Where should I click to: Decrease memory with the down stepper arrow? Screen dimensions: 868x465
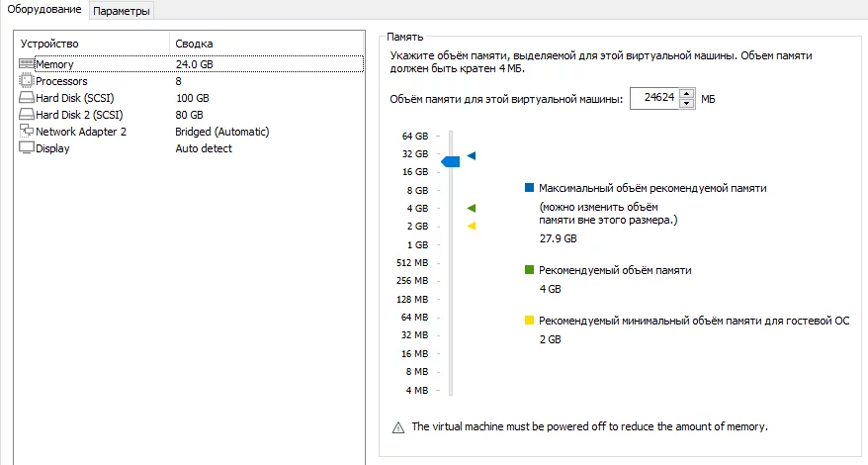point(685,104)
